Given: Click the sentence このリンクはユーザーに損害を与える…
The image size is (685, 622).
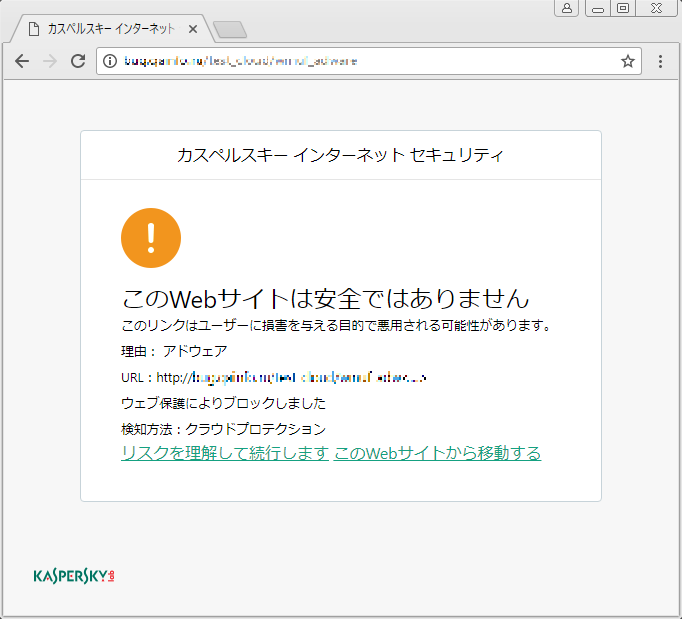Looking at the screenshot, I should (x=337, y=327).
